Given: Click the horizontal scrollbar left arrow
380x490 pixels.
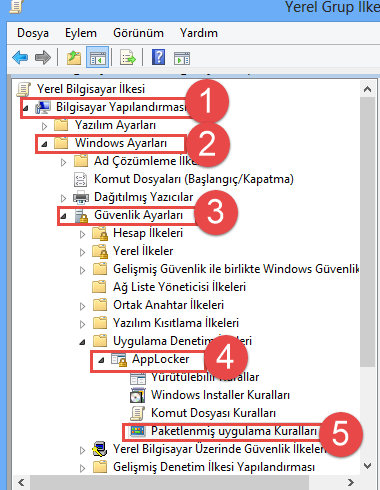Looking at the screenshot, I should (x=21, y=482).
